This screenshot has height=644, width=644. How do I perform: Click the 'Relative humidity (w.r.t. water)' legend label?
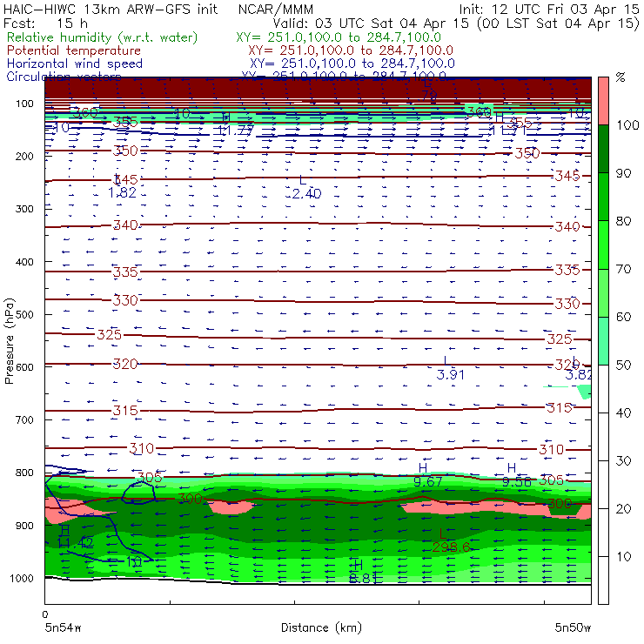[x=103, y=37]
